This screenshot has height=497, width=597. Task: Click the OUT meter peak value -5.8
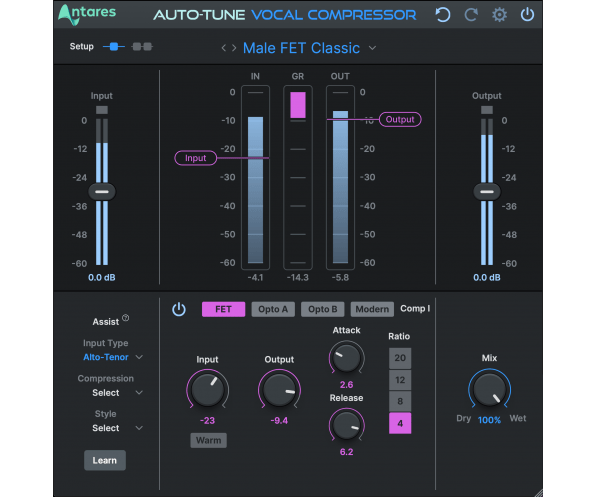(340, 278)
